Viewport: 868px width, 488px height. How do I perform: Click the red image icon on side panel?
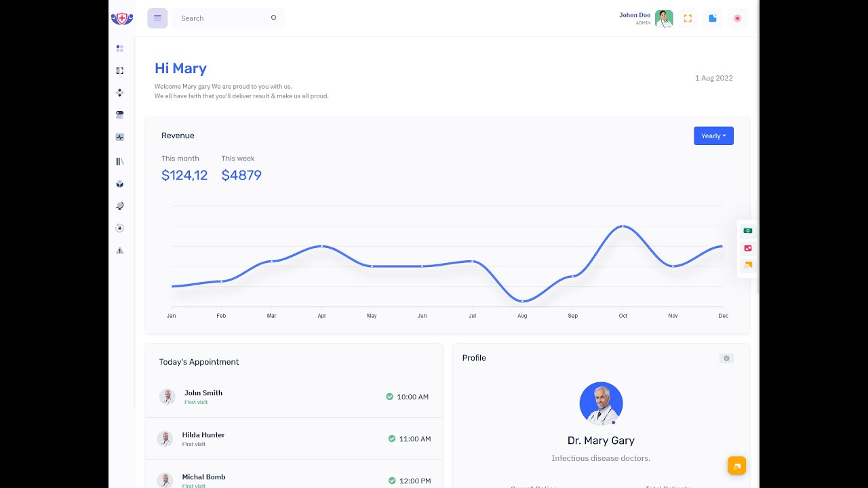(x=748, y=248)
